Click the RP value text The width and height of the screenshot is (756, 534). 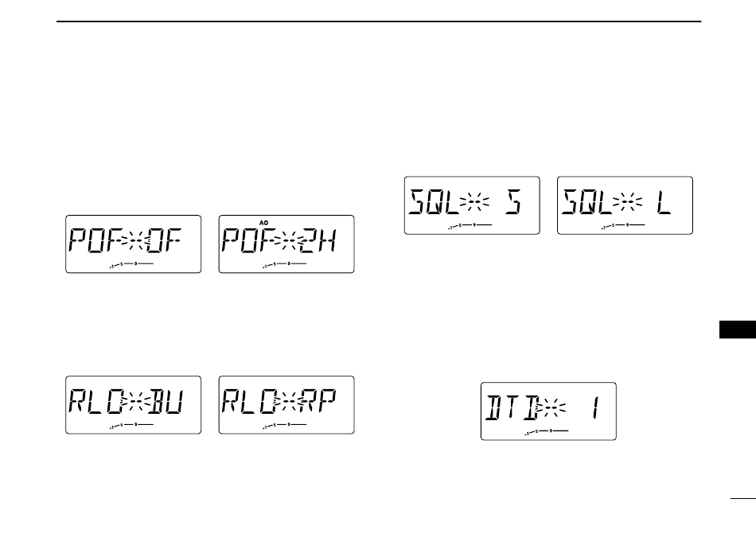[318, 401]
